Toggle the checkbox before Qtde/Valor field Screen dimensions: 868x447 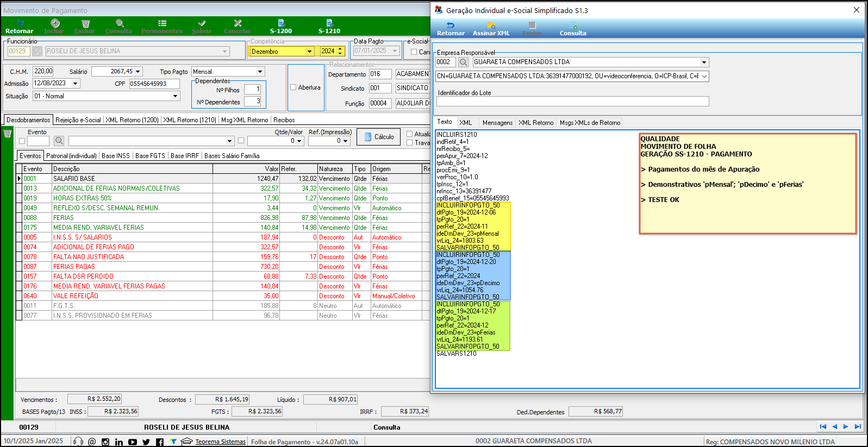241,141
